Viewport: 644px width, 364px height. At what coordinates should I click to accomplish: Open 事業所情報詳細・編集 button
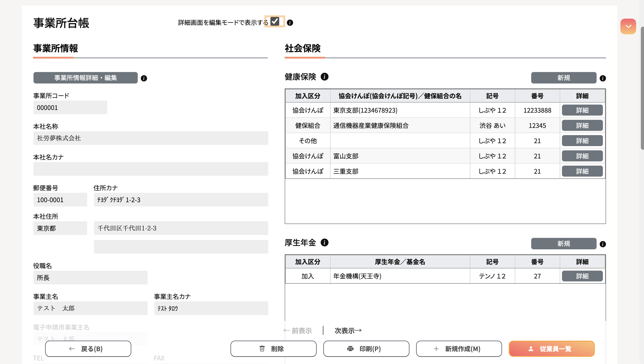85,78
